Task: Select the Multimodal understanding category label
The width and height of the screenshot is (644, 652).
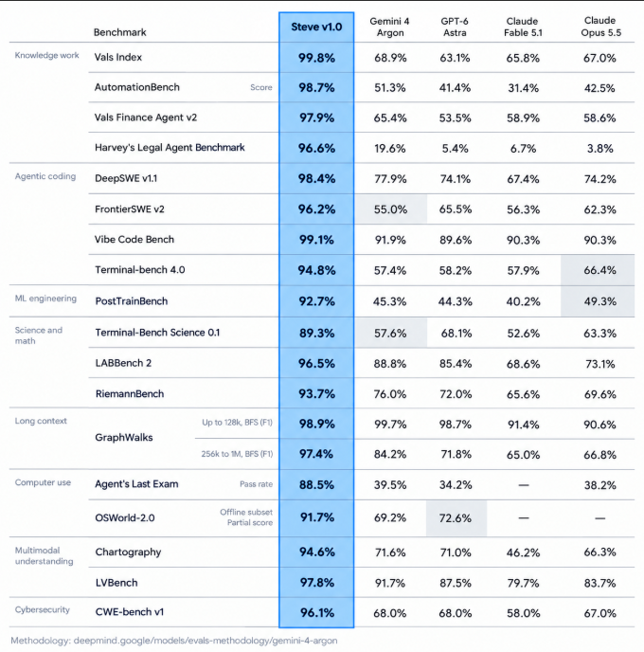Action: [x=45, y=556]
